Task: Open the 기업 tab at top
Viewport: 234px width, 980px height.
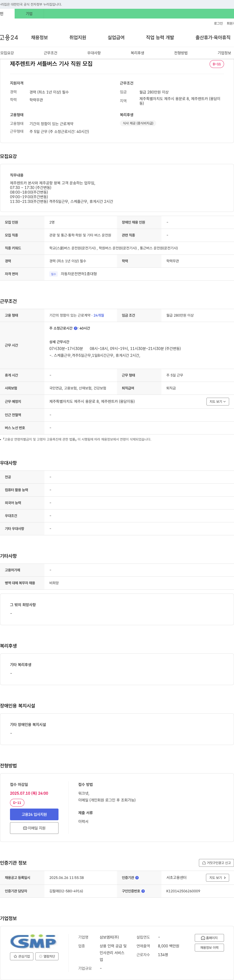Action: 29,14
